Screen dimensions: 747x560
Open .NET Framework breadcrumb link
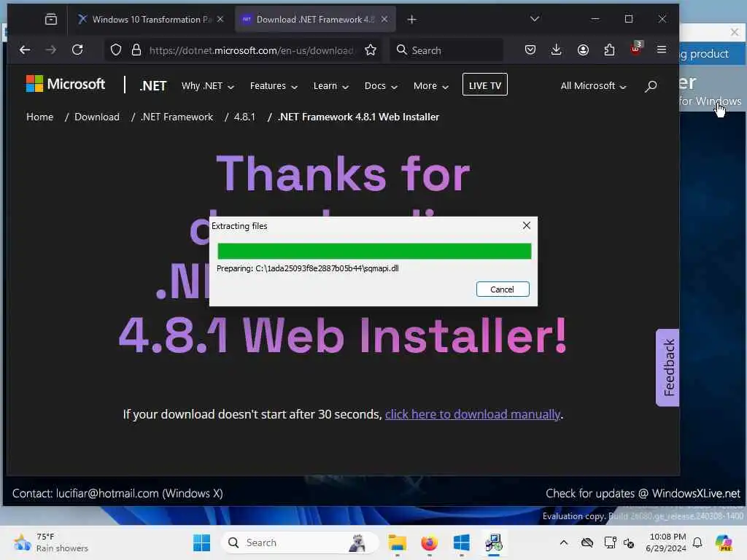pyautogui.click(x=177, y=117)
